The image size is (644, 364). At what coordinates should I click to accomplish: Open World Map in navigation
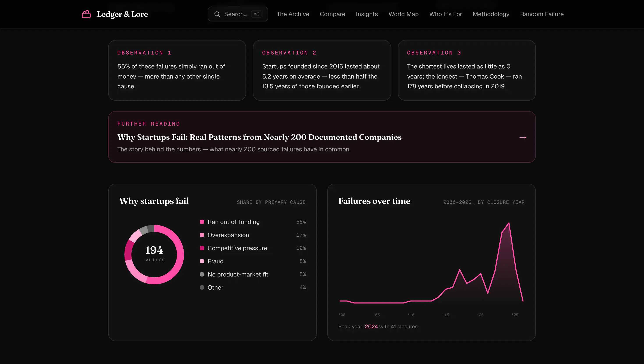(x=403, y=14)
